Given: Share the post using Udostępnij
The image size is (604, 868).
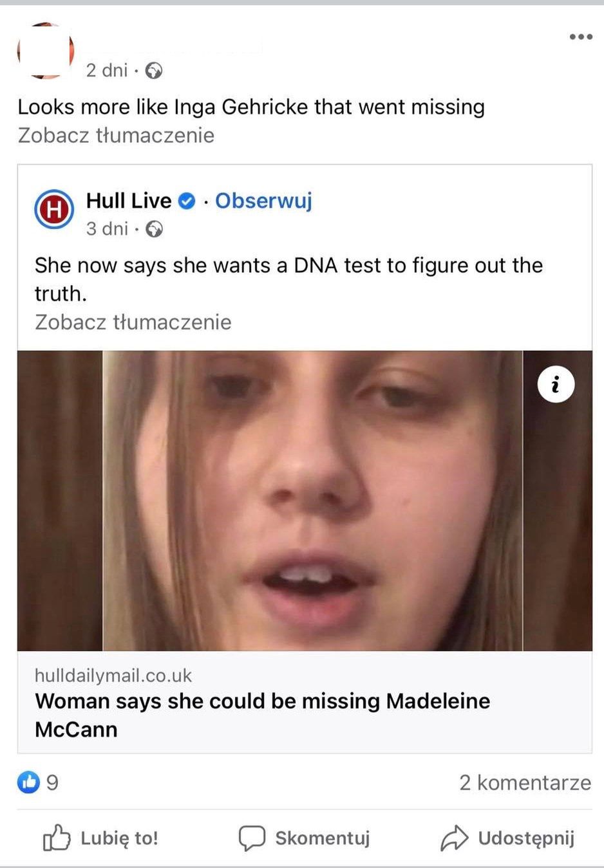Looking at the screenshot, I should click(x=507, y=838).
